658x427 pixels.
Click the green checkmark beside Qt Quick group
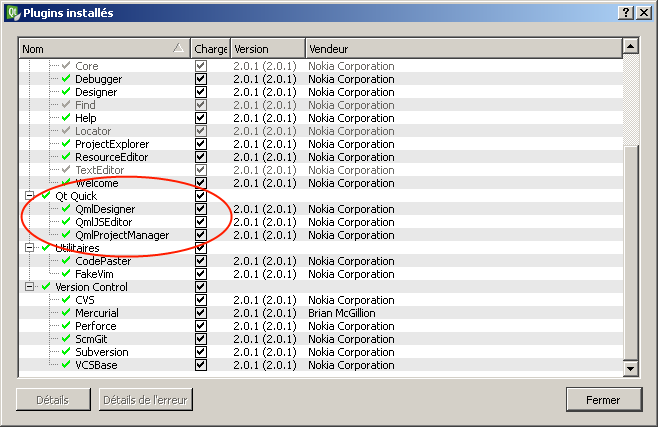[x=46, y=196]
